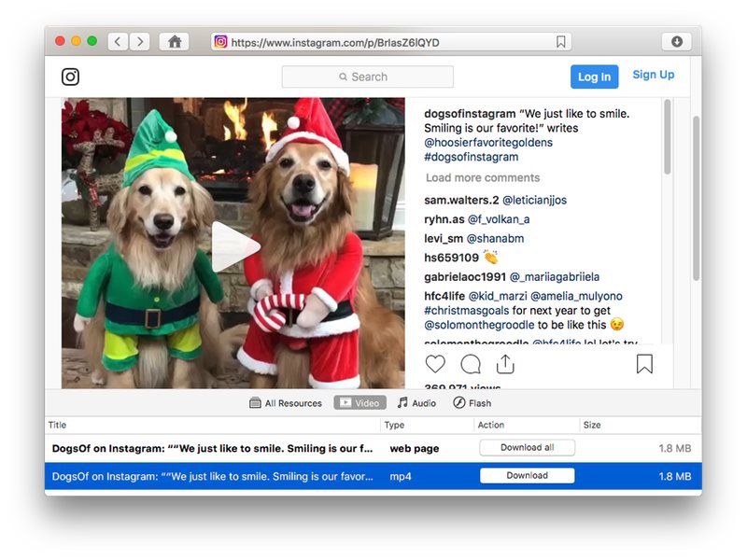747x560 pixels.
Task: Open the @solomonthegroodle mention
Action: pyautogui.click(x=479, y=325)
